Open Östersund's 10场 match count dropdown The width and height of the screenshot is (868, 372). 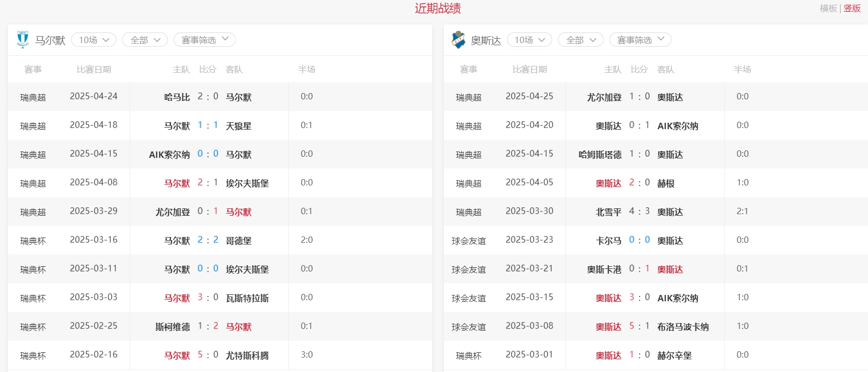point(529,40)
